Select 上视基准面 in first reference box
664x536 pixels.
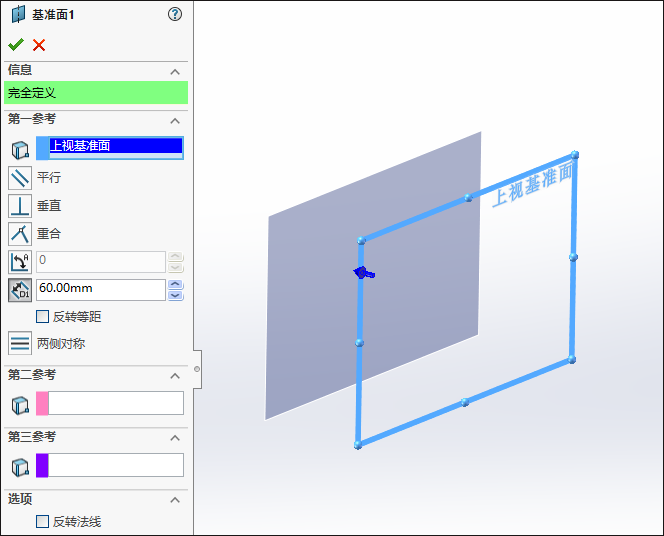116,146
